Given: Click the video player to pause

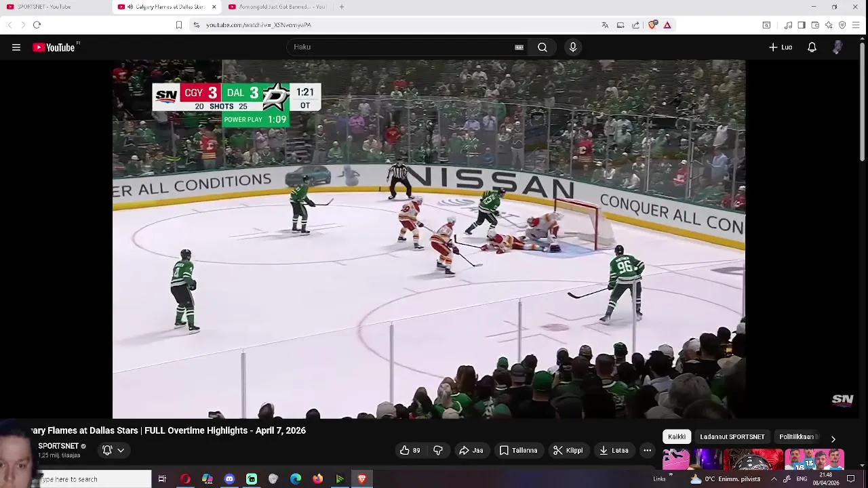Looking at the screenshot, I should coord(429,239).
